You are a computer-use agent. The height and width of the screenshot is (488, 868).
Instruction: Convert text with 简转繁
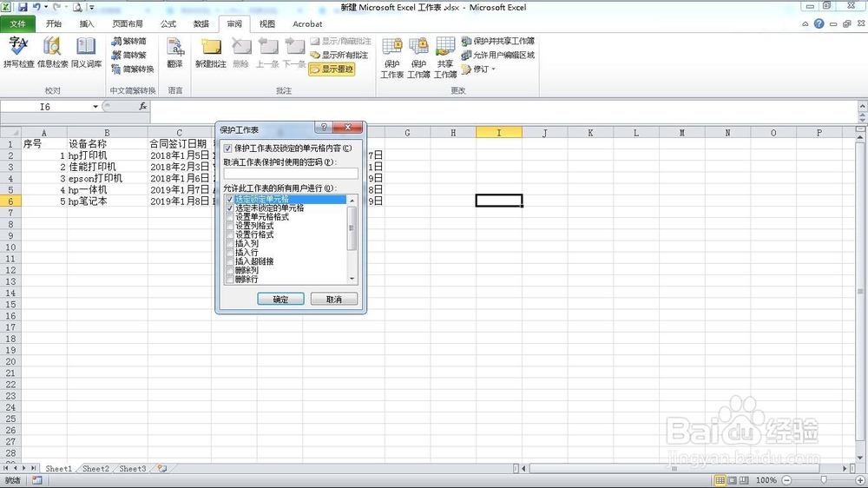coord(129,55)
